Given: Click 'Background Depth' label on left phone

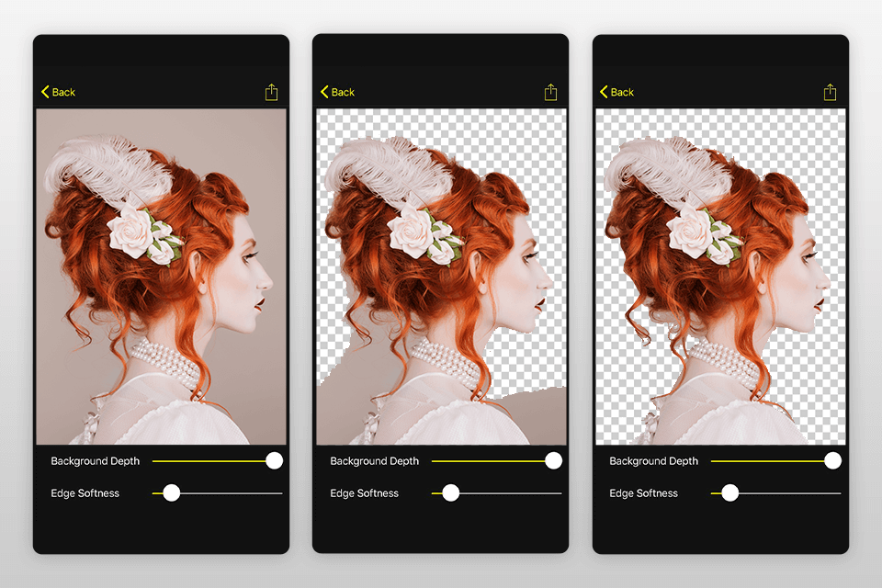Looking at the screenshot, I should (95, 461).
